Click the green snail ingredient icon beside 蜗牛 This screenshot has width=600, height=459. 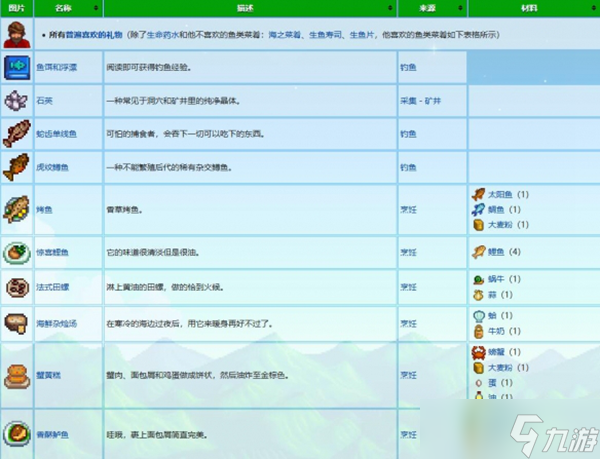point(478,280)
